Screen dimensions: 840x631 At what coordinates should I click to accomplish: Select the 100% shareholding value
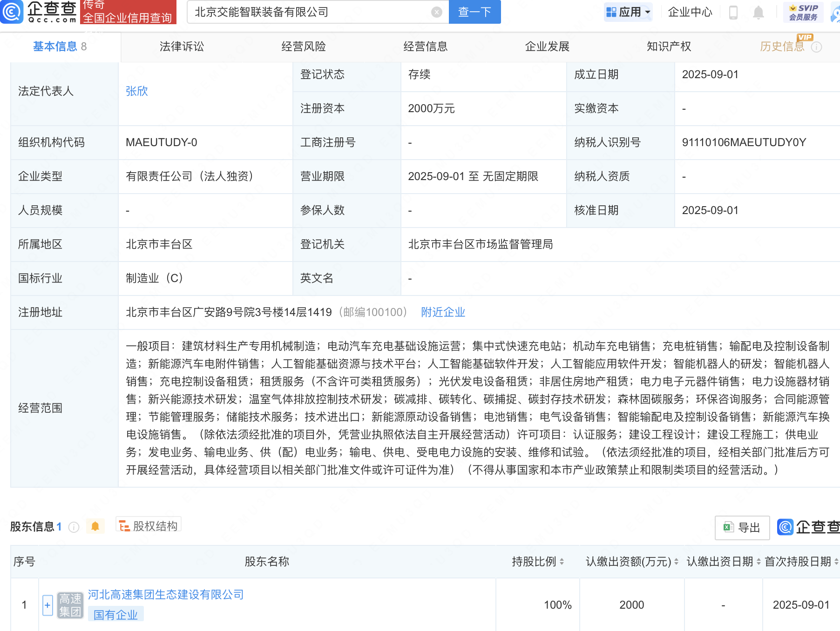pyautogui.click(x=557, y=605)
